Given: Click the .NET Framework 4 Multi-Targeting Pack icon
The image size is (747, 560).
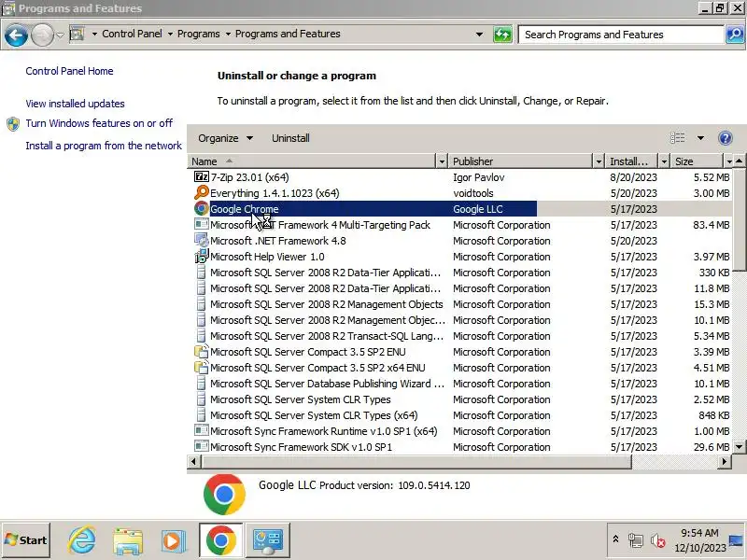Looking at the screenshot, I should (x=202, y=224).
